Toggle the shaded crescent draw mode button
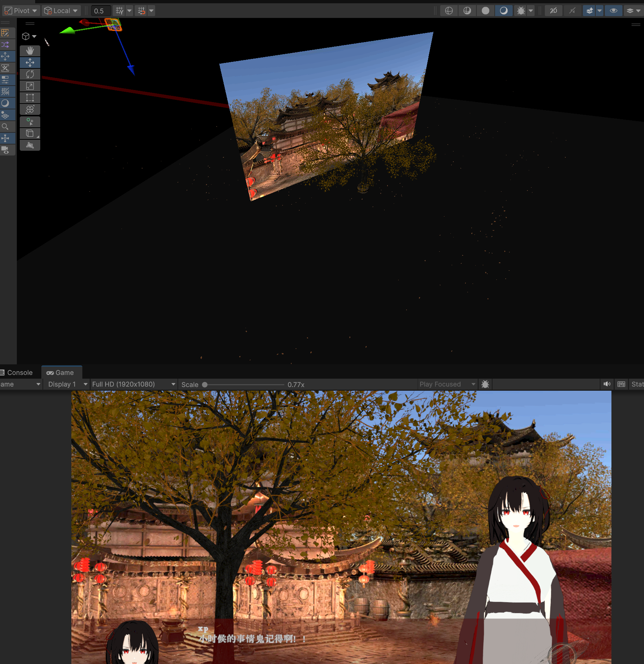The height and width of the screenshot is (664, 644). click(x=504, y=11)
